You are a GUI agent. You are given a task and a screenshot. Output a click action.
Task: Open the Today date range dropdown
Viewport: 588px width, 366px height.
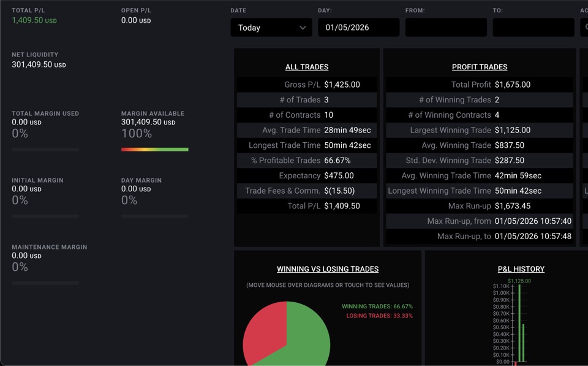coord(271,28)
